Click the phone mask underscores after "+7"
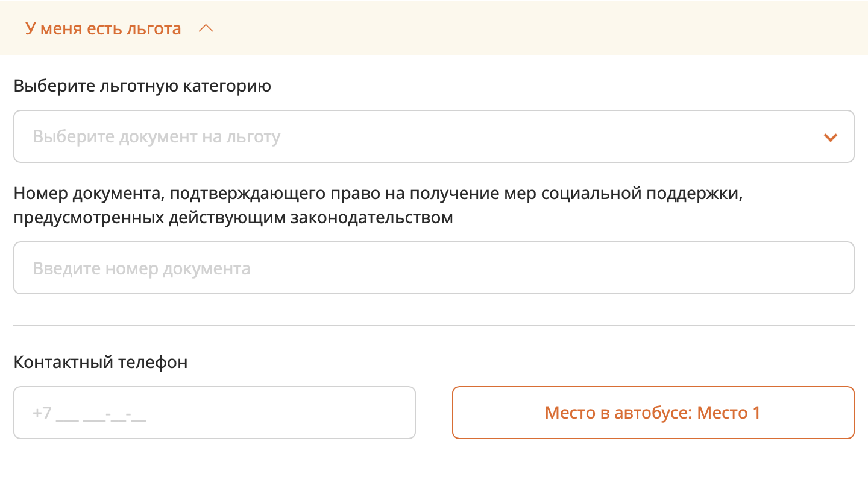 [101, 414]
